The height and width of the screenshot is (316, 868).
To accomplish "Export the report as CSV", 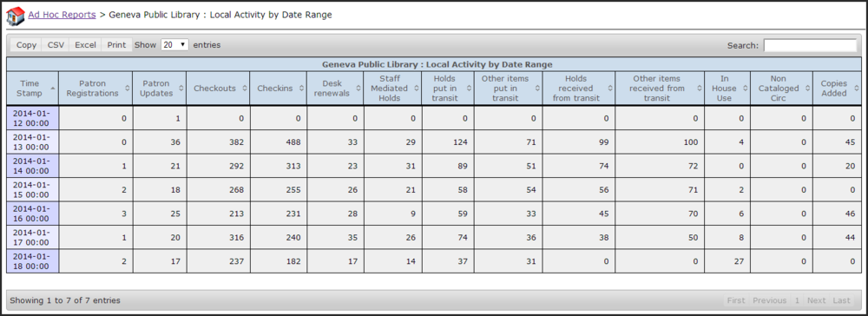I will coord(56,45).
